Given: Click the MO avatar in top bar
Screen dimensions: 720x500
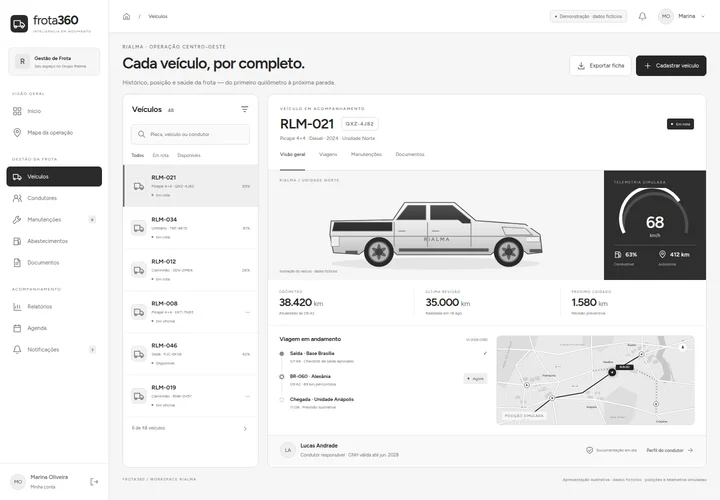Looking at the screenshot, I should pyautogui.click(x=665, y=16).
